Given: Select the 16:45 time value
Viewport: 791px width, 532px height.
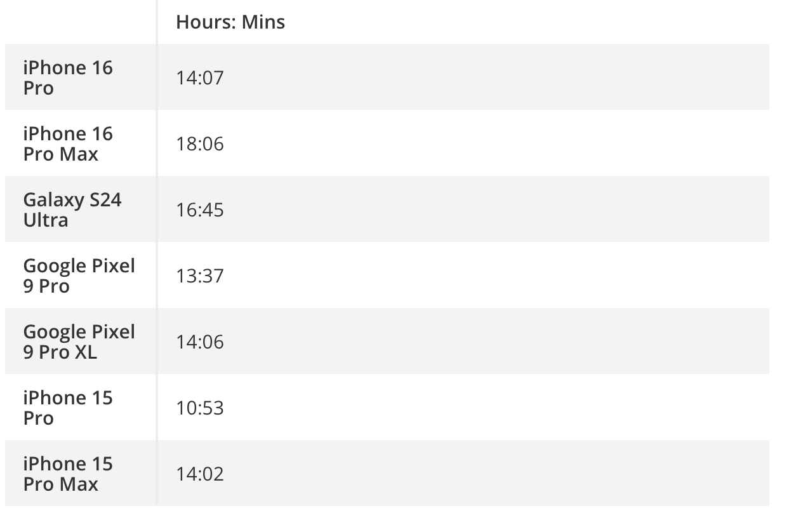Looking at the screenshot, I should click(200, 210).
